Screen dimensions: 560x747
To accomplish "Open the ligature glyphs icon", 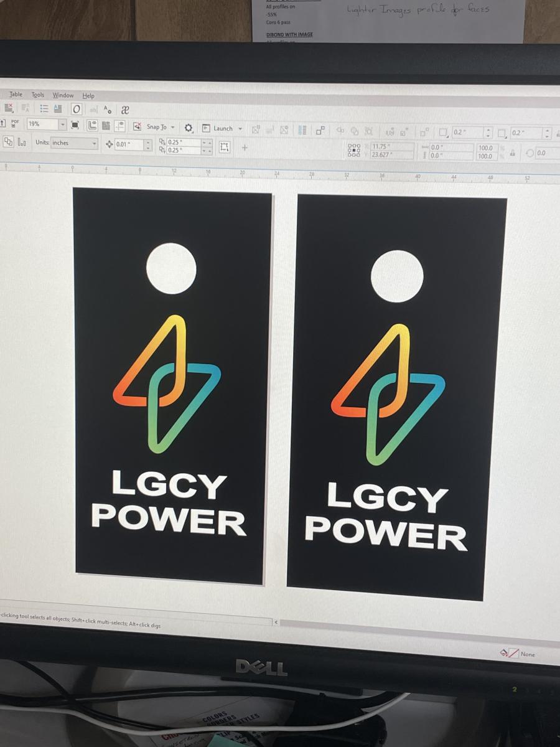I will tap(124, 110).
